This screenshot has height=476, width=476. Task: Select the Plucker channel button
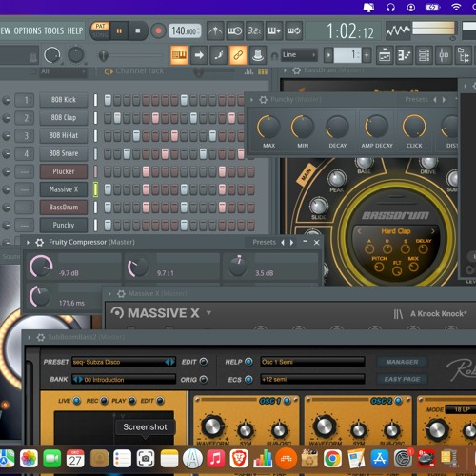(64, 171)
